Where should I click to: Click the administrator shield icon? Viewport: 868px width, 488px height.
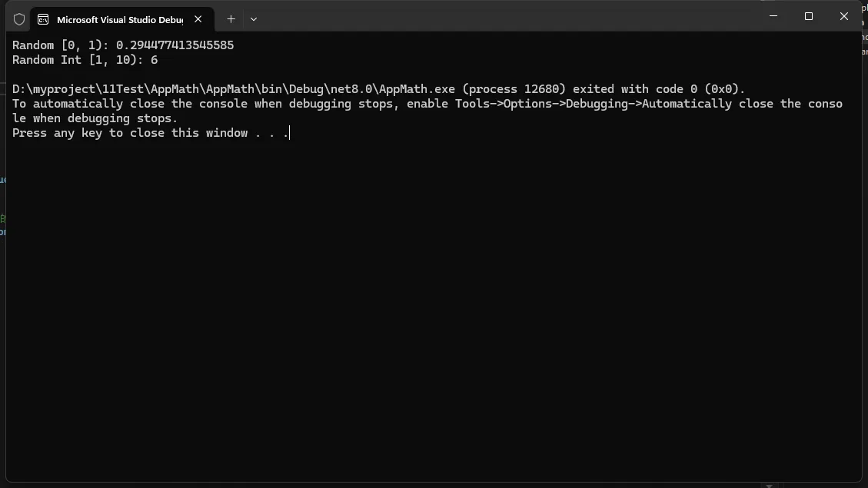coord(19,19)
